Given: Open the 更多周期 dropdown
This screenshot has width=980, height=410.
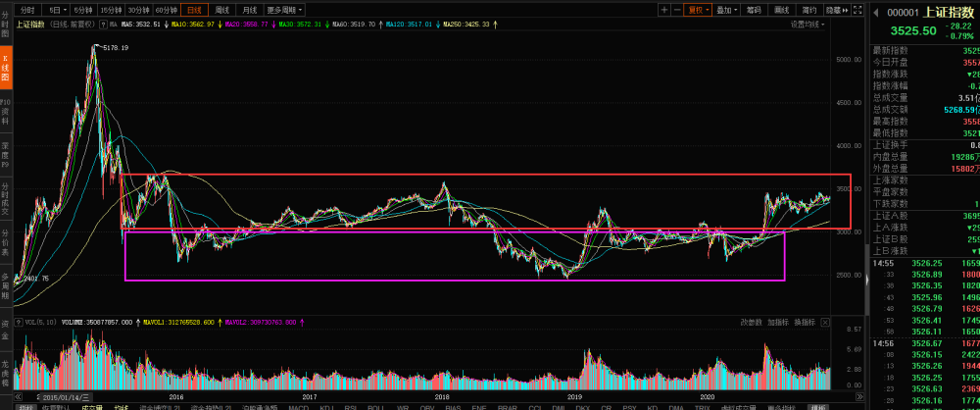Looking at the screenshot, I should click(x=284, y=10).
